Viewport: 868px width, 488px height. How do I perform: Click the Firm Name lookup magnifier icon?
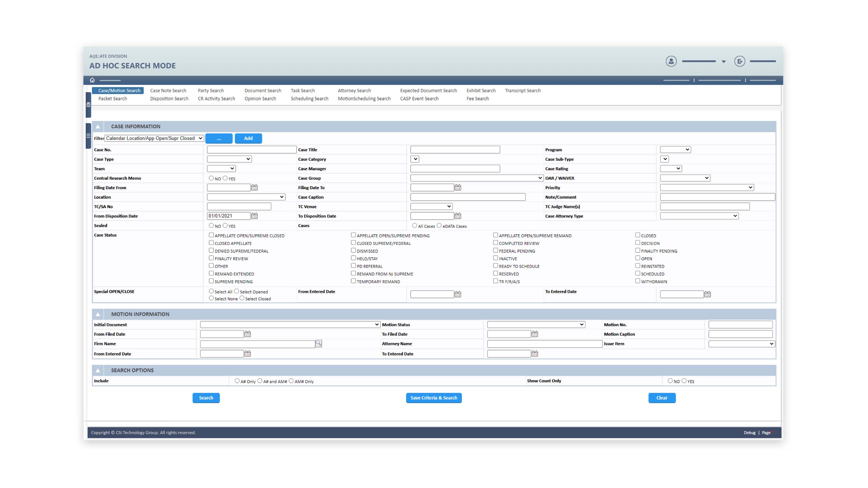318,343
